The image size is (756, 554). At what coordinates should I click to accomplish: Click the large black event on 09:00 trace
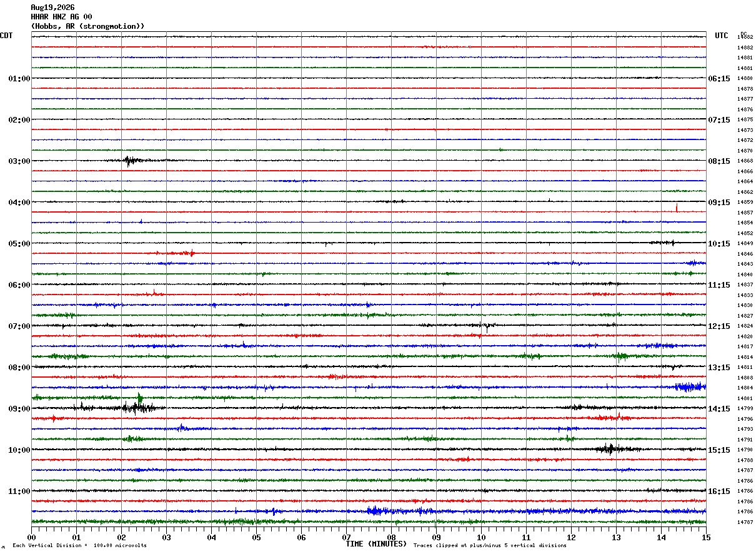point(139,408)
